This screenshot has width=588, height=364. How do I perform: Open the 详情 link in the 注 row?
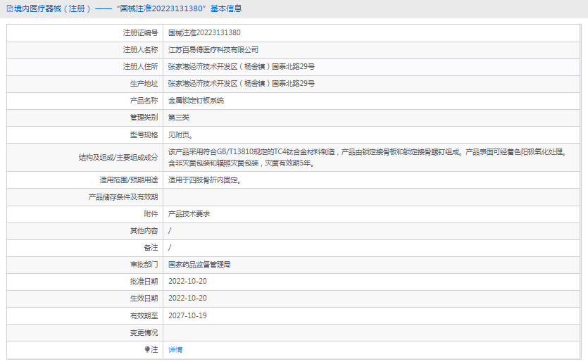[175, 350]
